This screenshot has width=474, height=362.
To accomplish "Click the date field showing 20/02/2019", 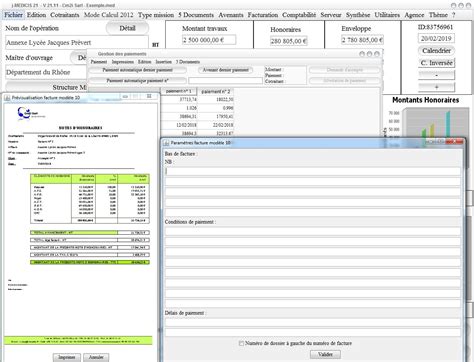I will click(436, 38).
